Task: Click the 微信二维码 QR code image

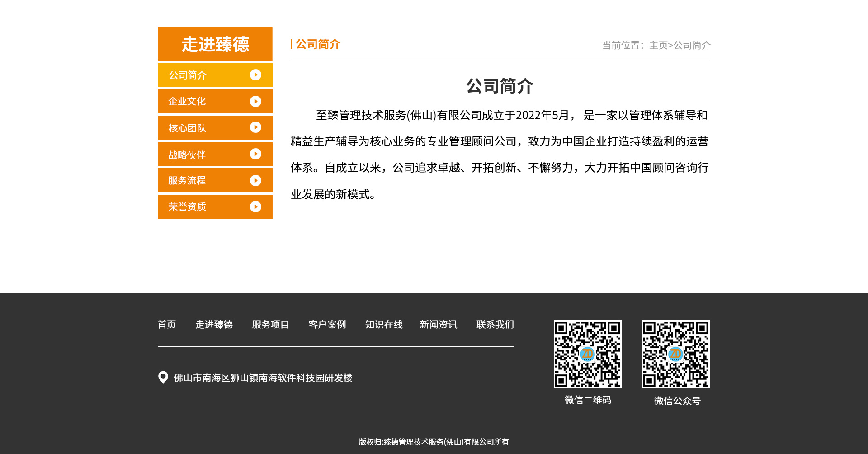Action: click(x=588, y=354)
